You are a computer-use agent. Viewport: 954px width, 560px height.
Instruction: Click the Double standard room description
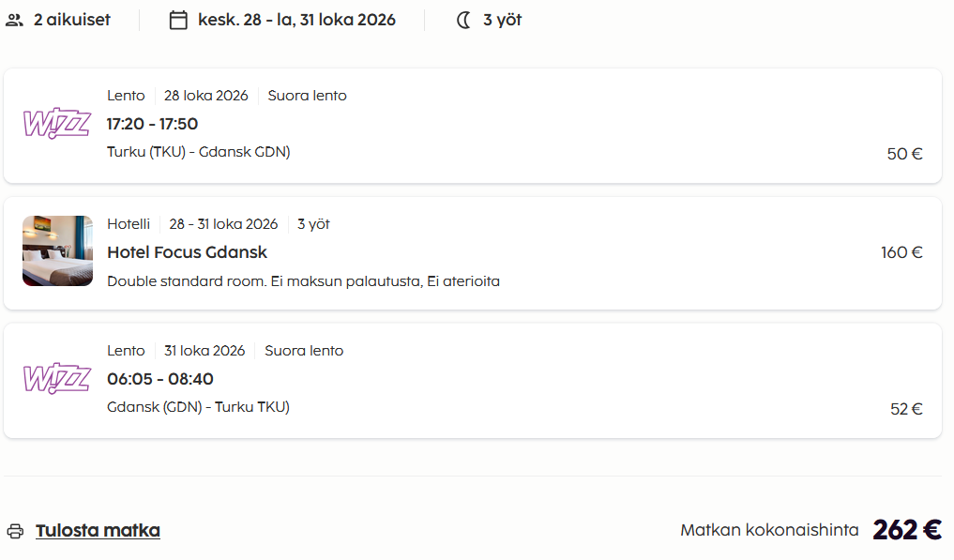coord(304,281)
